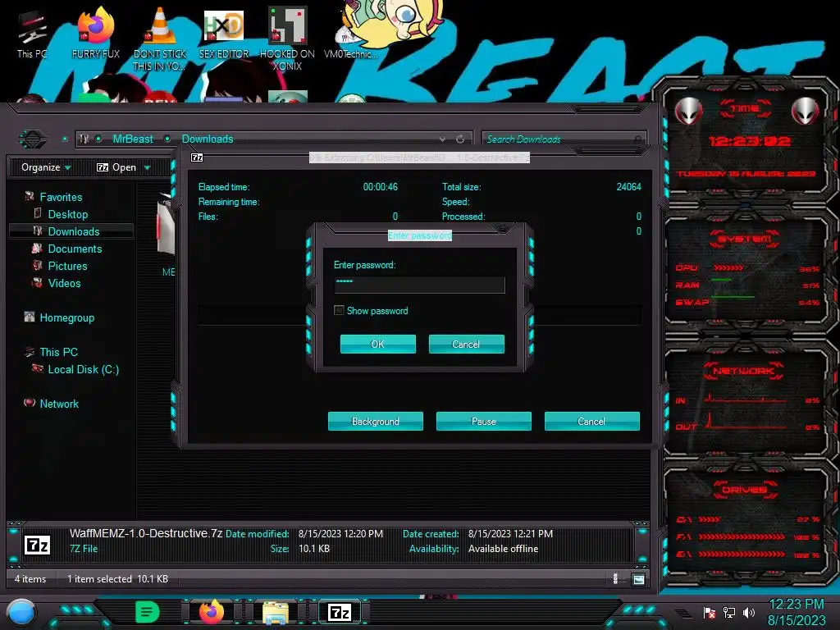This screenshot has height=630, width=840.
Task: Select Pictures in navigation pane
Action: tap(67, 266)
